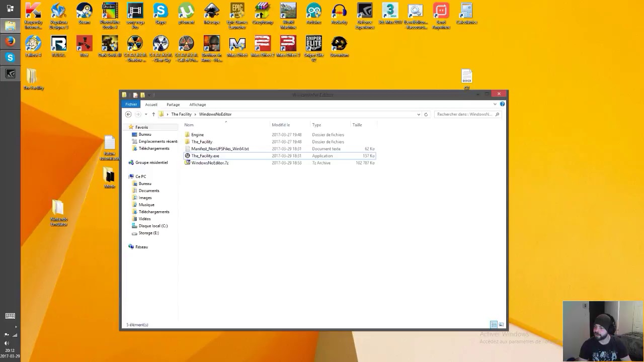Refresh the WindowsNoEditor folder view

point(426,115)
